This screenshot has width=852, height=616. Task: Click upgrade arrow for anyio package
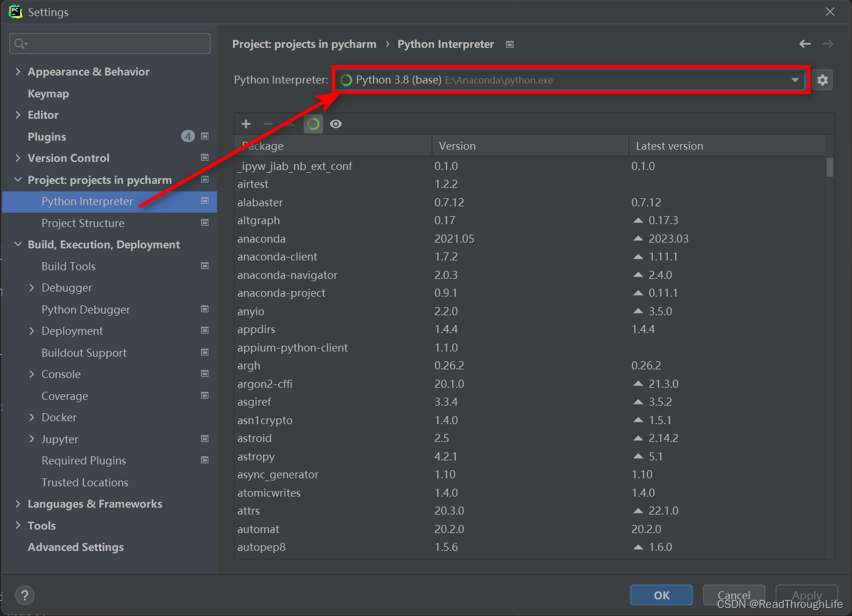[638, 311]
